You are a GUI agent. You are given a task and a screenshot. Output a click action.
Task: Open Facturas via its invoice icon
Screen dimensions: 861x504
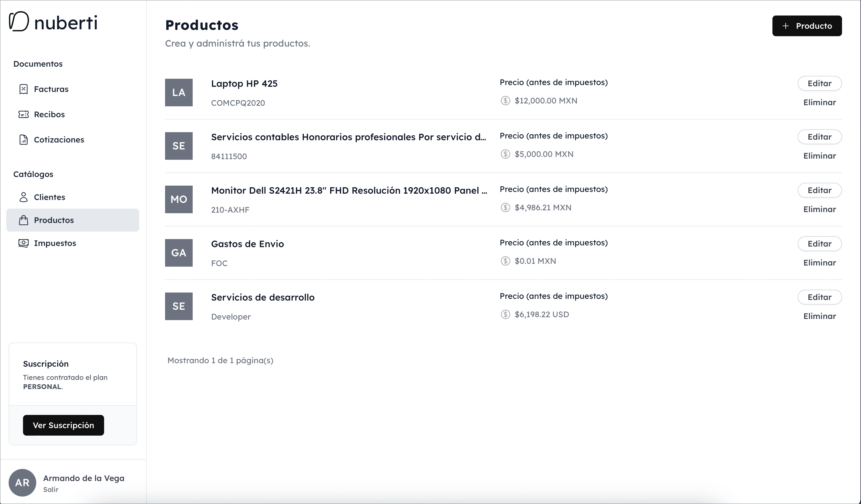pos(23,89)
